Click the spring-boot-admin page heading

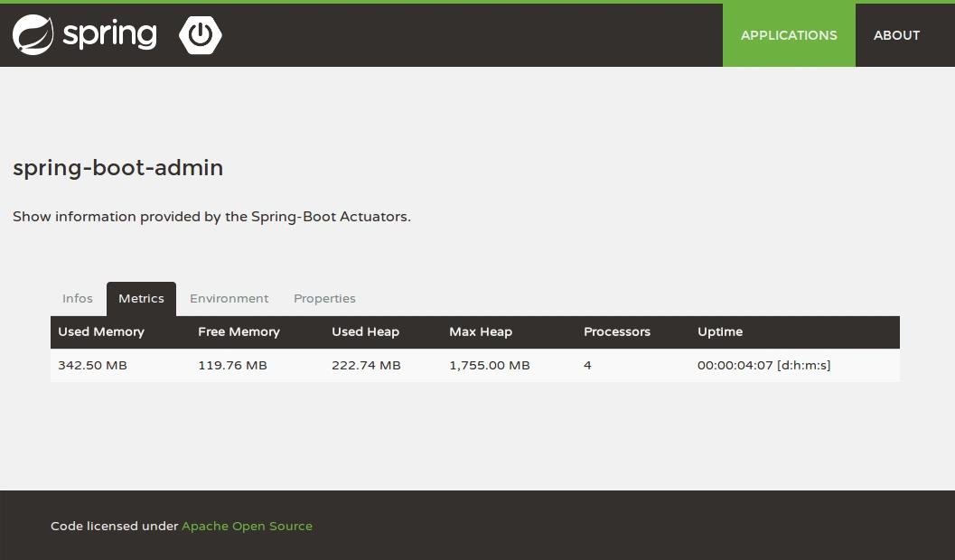[x=118, y=168]
